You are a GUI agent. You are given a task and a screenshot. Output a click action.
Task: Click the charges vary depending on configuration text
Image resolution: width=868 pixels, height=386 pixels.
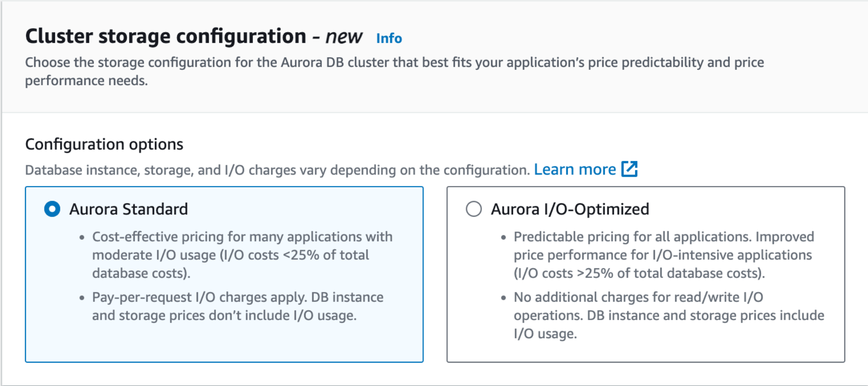click(277, 170)
